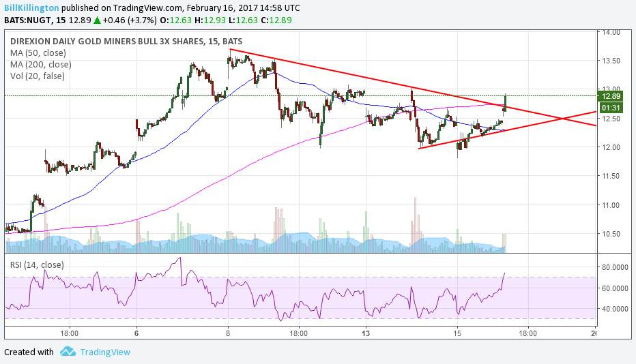Image resolution: width=636 pixels, height=364 pixels.
Task: Open the BillKillington author link
Action: (31, 7)
